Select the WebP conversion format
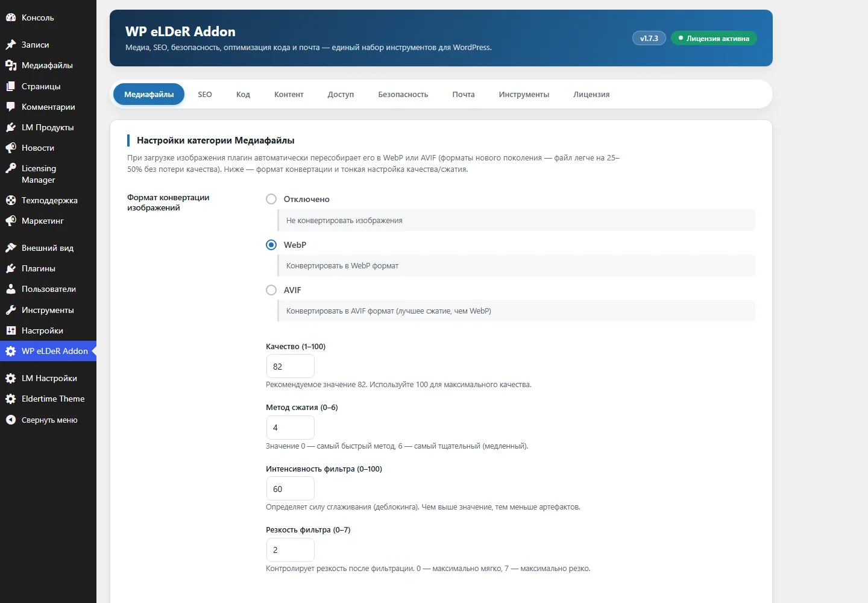This screenshot has height=603, width=868. pos(271,245)
